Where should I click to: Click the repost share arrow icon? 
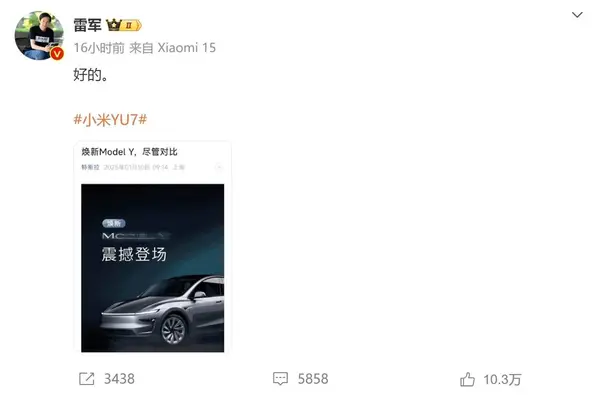point(86,379)
